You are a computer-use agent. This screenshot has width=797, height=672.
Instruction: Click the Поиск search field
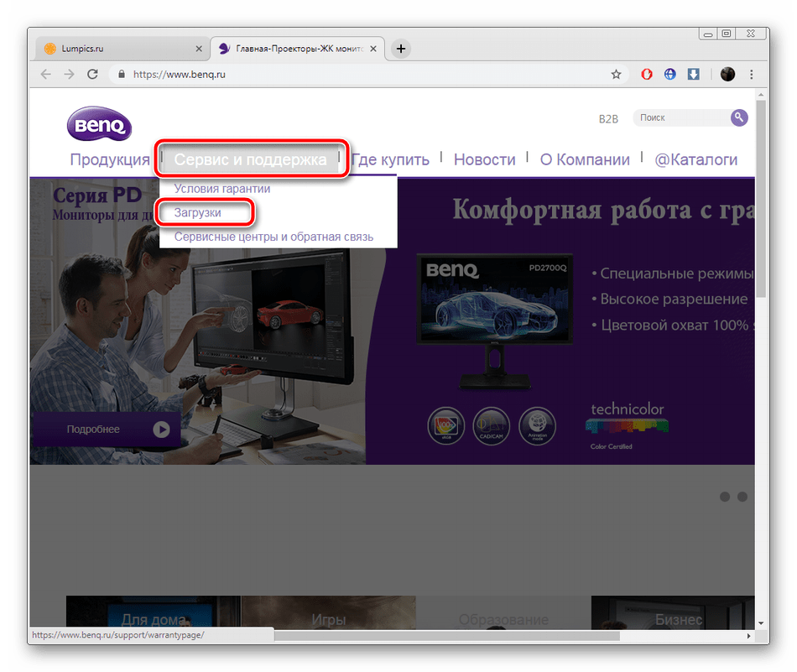pyautogui.click(x=680, y=118)
